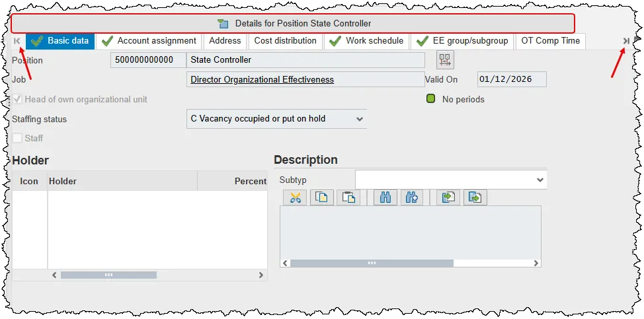
Task: Toggle the Staff checkbox
Action: [x=17, y=138]
